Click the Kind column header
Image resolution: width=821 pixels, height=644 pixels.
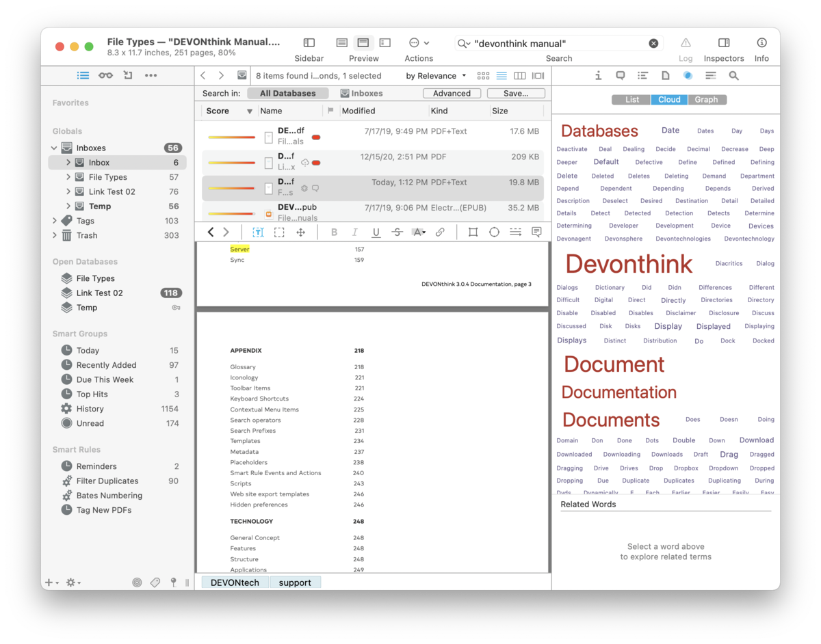tap(458, 111)
